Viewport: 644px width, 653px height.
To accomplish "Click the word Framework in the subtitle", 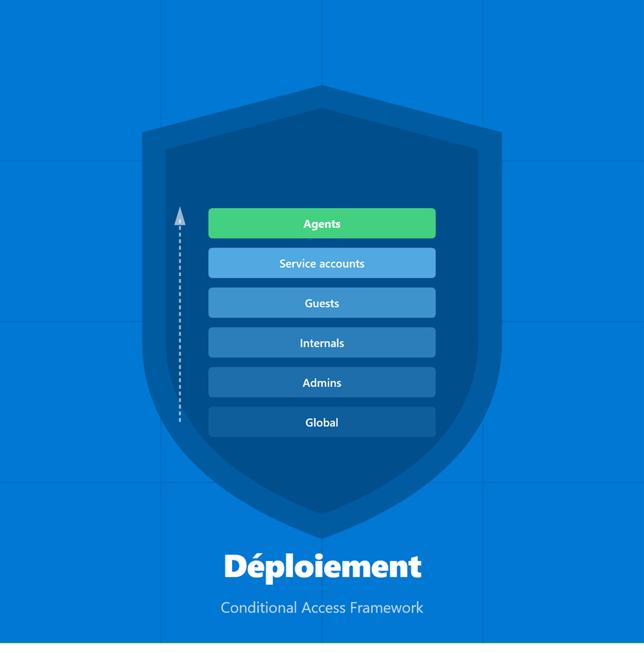I will point(386,608).
